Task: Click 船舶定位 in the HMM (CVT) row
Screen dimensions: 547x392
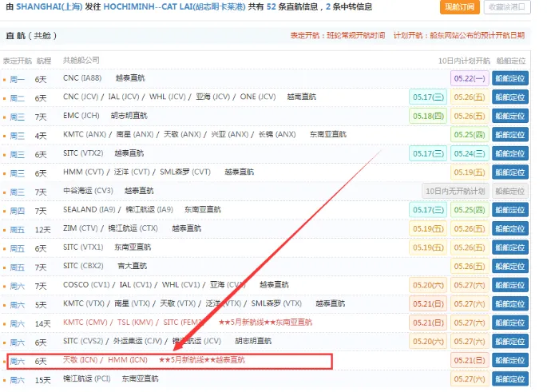Action: tap(510, 172)
